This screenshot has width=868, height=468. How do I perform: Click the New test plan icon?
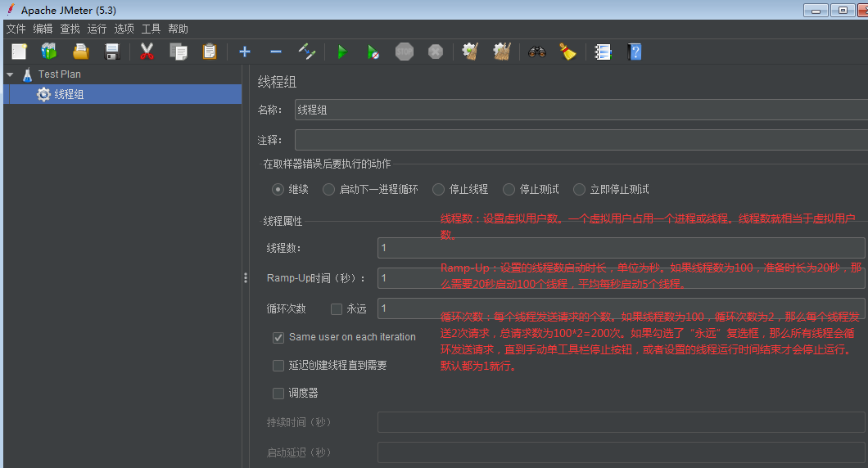[19, 52]
